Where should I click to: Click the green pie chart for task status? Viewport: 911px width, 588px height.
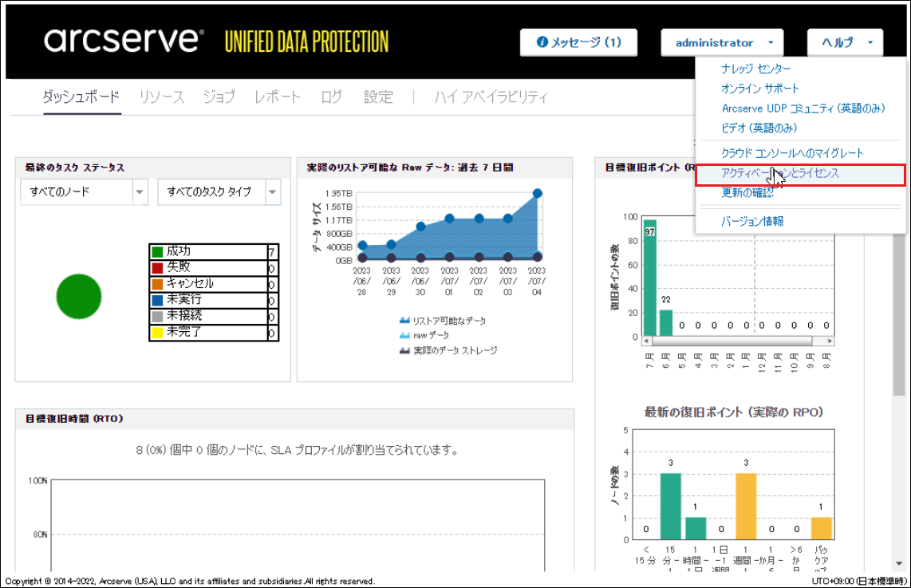point(79,296)
